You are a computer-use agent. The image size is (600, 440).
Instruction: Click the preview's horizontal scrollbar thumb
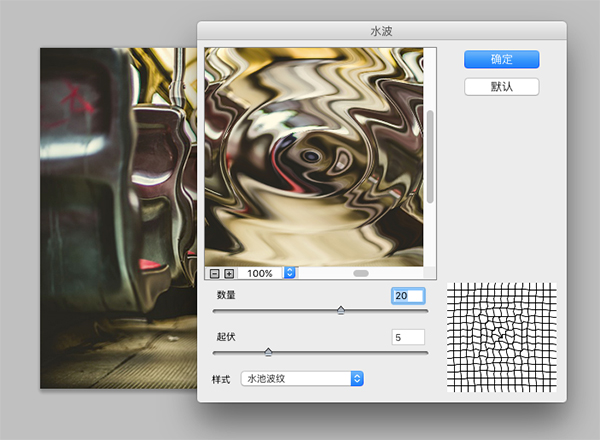click(x=361, y=273)
